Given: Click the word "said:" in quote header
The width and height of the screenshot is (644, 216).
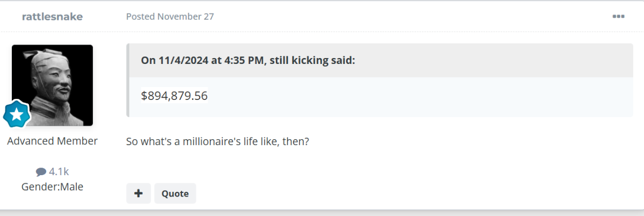Looking at the screenshot, I should [343, 60].
